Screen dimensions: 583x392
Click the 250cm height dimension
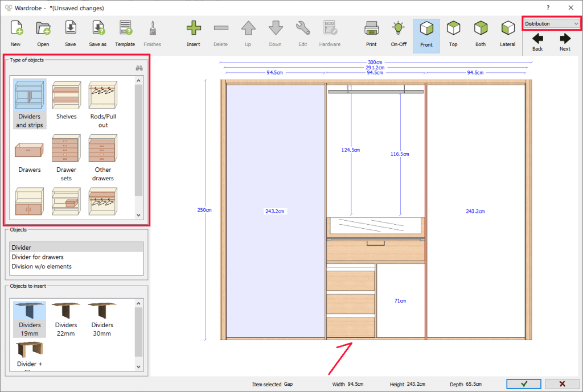[204, 210]
